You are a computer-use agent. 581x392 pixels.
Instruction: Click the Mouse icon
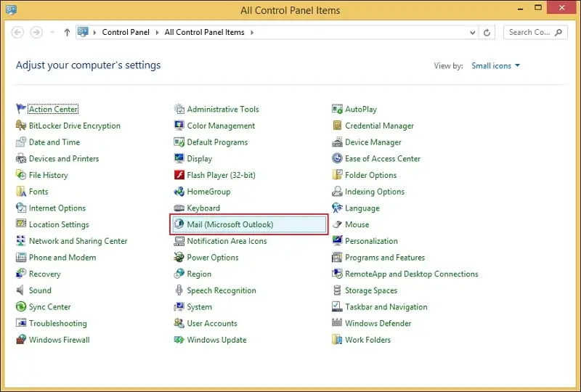(337, 224)
